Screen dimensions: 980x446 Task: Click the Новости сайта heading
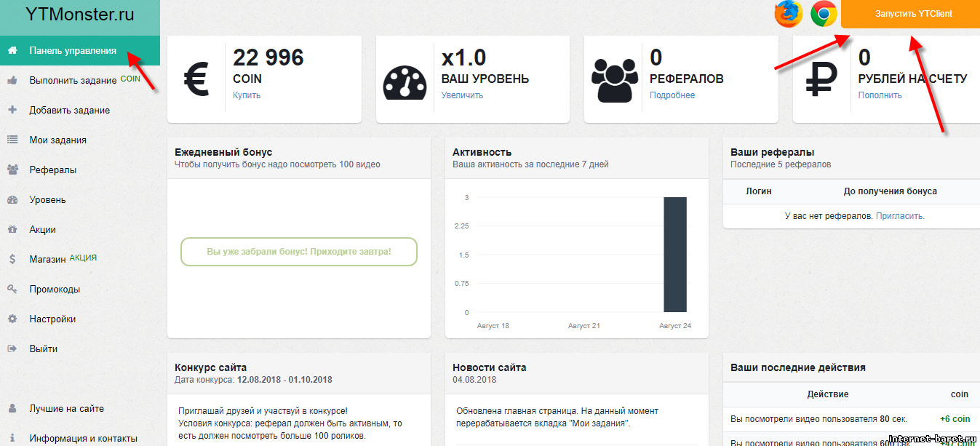click(x=489, y=367)
